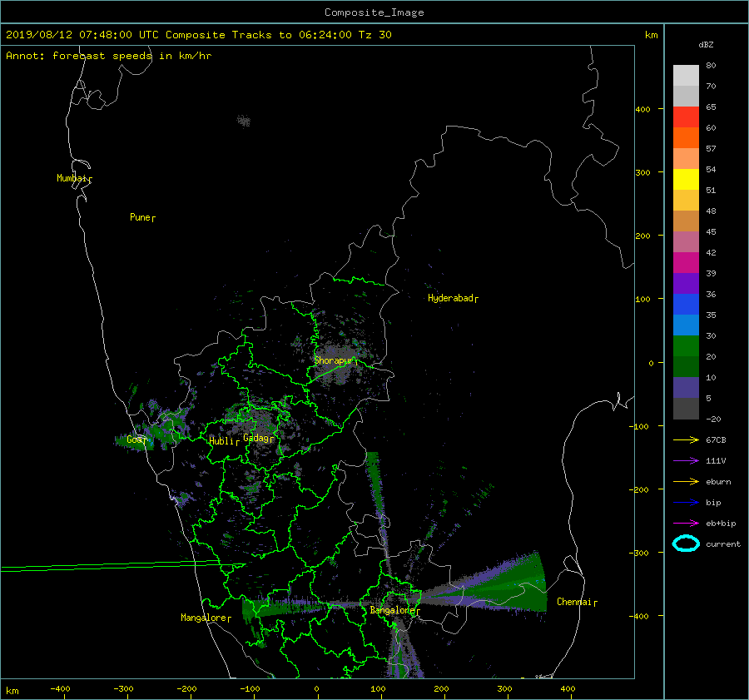This screenshot has height=700, width=749.
Task: Click the Goa label on the coast
Action: (x=136, y=439)
